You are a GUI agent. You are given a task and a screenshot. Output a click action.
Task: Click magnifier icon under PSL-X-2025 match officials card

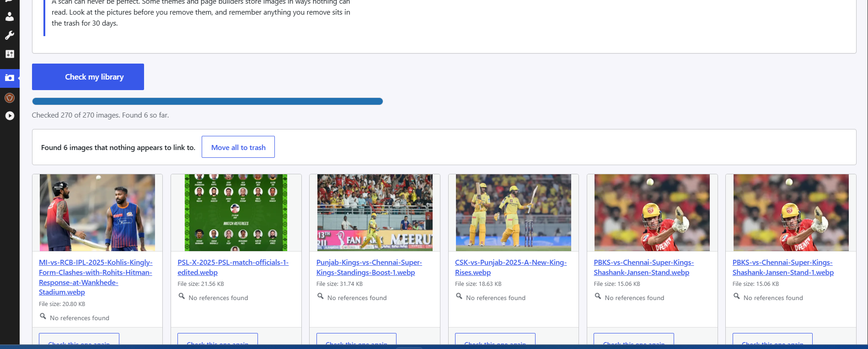click(x=182, y=296)
